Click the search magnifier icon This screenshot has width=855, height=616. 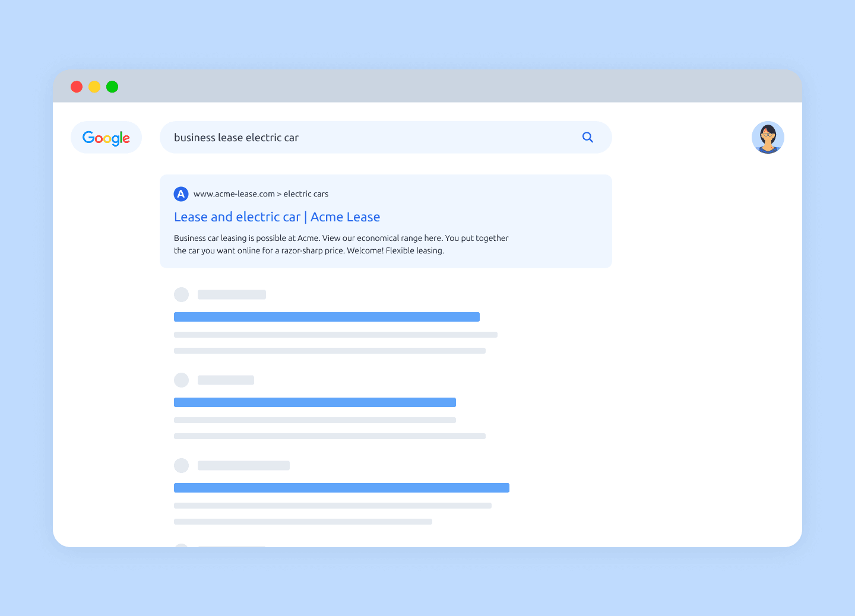pyautogui.click(x=588, y=137)
